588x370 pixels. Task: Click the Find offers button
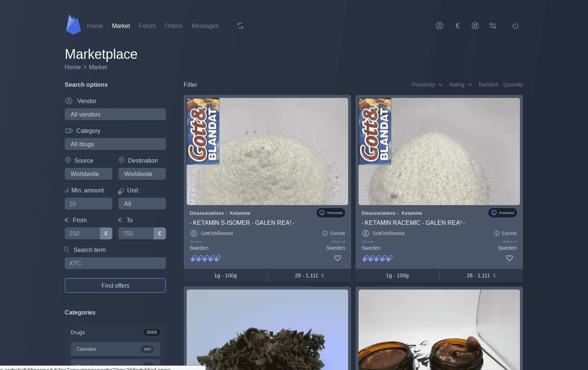coord(115,286)
